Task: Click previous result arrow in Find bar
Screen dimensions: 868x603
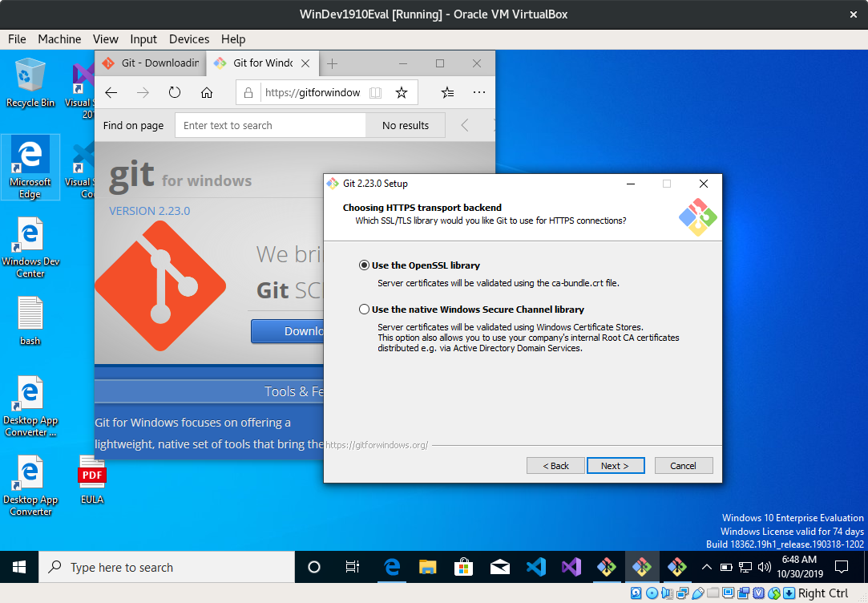Action: click(x=464, y=125)
